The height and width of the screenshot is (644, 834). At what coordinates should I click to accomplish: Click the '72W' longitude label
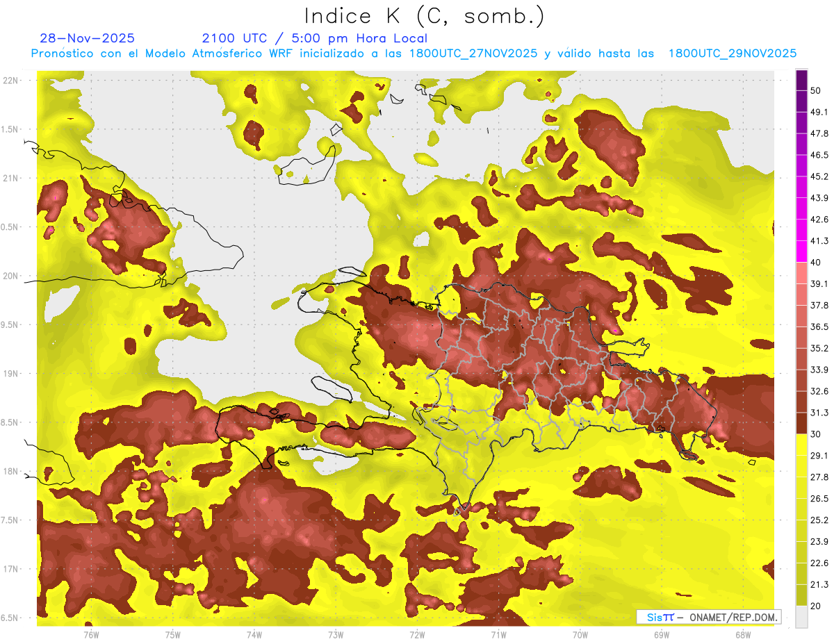417,635
